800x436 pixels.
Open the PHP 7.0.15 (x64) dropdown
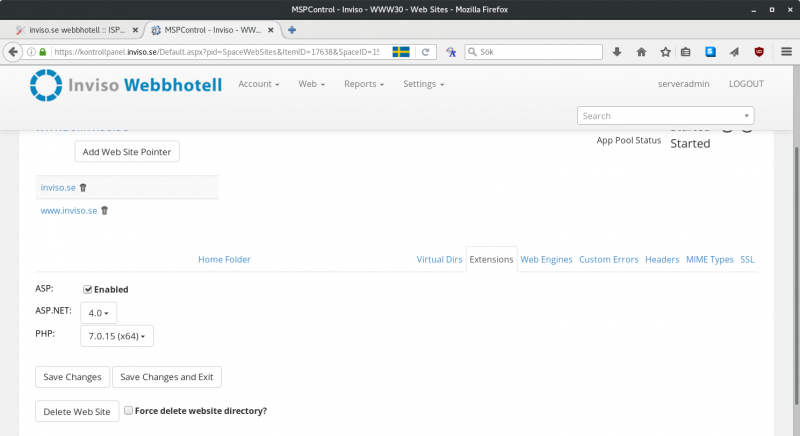click(x=117, y=336)
